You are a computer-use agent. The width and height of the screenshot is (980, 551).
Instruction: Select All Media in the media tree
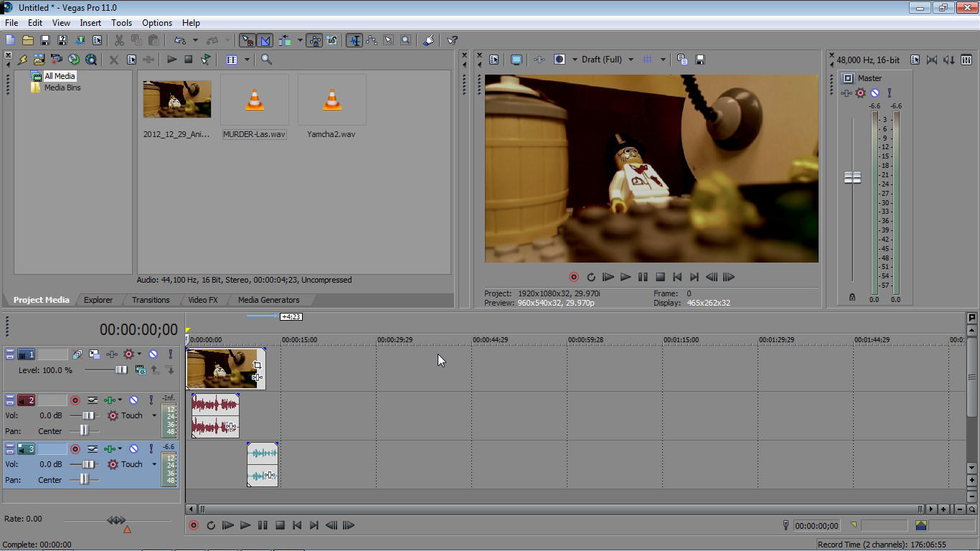point(59,76)
